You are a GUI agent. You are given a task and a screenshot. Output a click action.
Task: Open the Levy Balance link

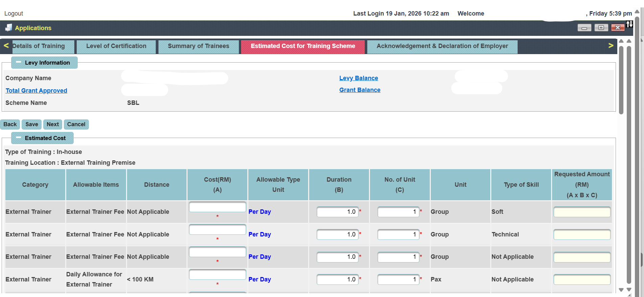pos(358,78)
